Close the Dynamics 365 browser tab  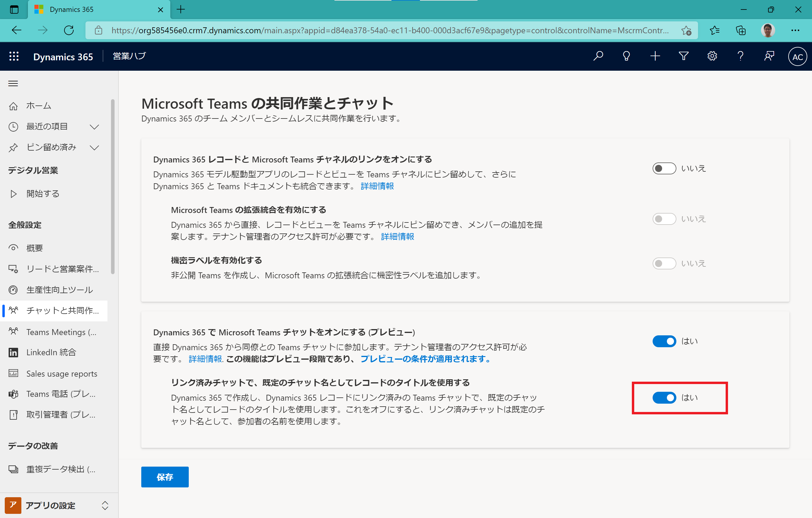pos(161,10)
